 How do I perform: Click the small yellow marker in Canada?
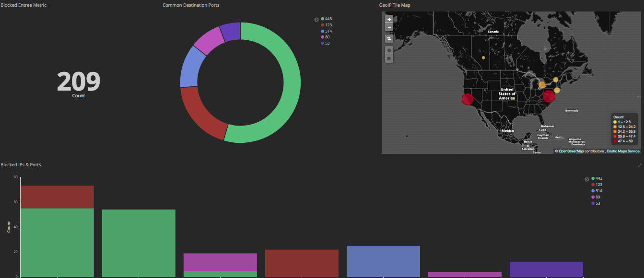[483, 58]
